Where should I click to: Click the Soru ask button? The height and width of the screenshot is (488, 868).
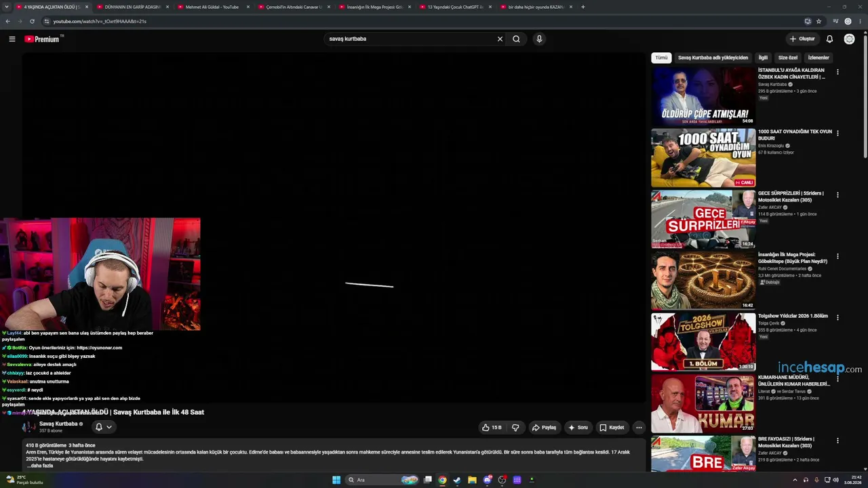coord(578,428)
